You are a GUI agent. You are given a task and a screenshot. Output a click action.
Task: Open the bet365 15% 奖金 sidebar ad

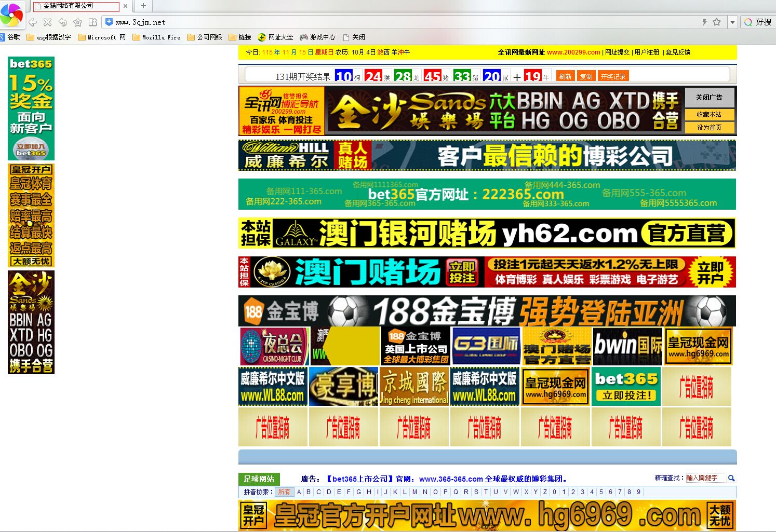click(x=31, y=108)
